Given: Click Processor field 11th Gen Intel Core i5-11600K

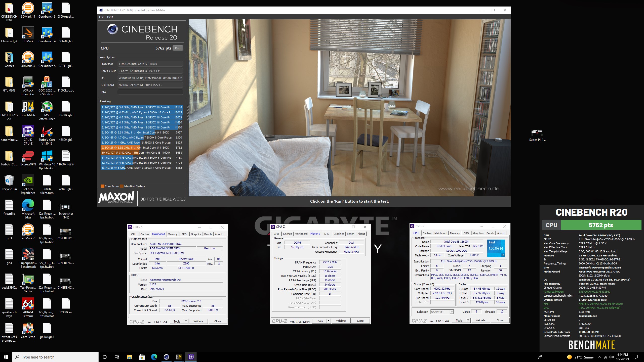Looking at the screenshot, I should coord(150,64).
